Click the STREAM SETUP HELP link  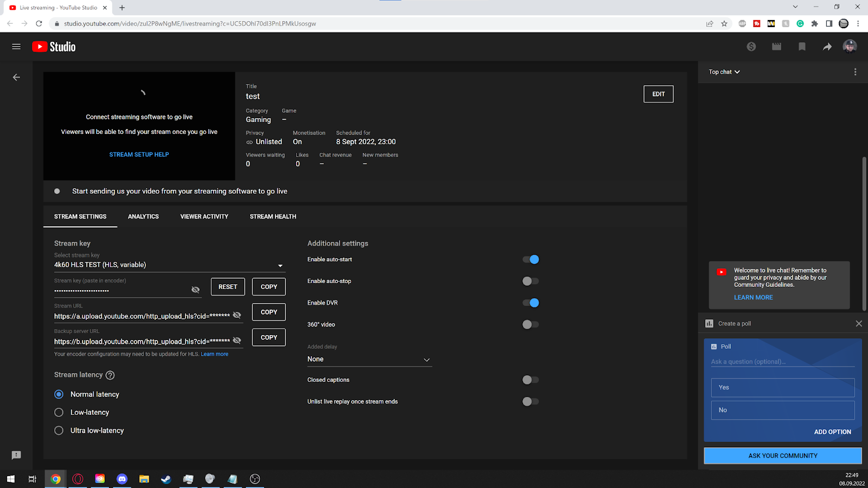(x=139, y=155)
